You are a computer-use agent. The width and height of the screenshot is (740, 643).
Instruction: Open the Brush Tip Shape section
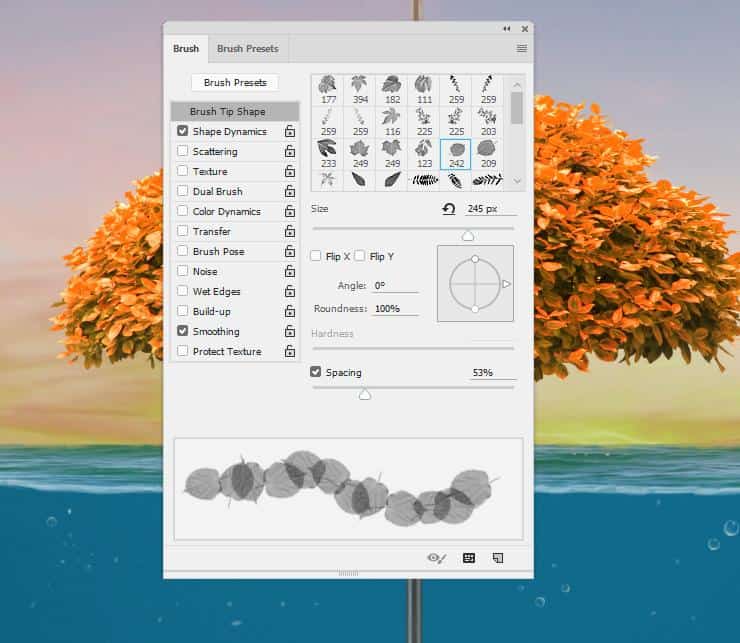click(x=235, y=111)
